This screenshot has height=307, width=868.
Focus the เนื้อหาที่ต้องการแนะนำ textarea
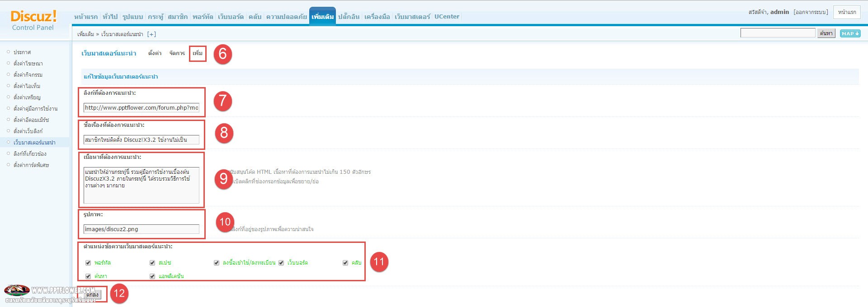[x=141, y=185]
